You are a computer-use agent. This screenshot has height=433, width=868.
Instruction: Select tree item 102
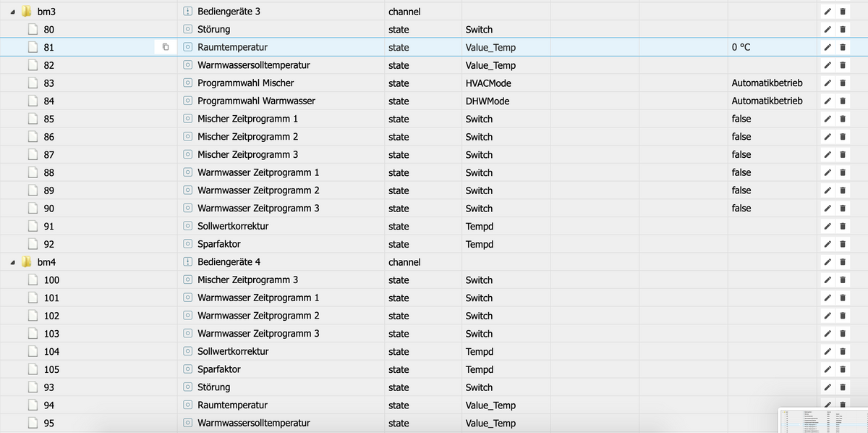coord(51,316)
